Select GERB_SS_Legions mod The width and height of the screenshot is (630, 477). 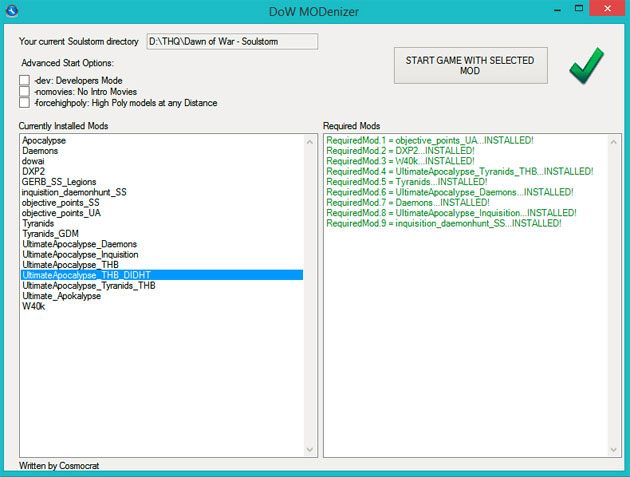click(58, 181)
